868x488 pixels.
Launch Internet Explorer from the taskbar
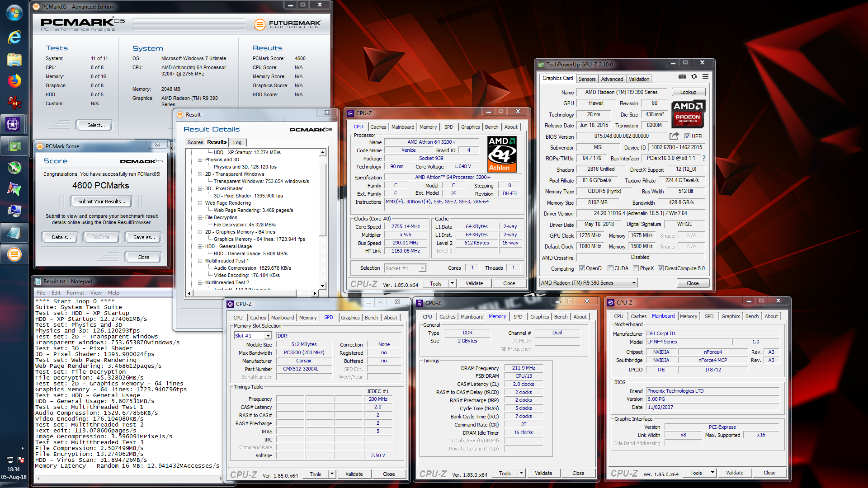coord(14,37)
